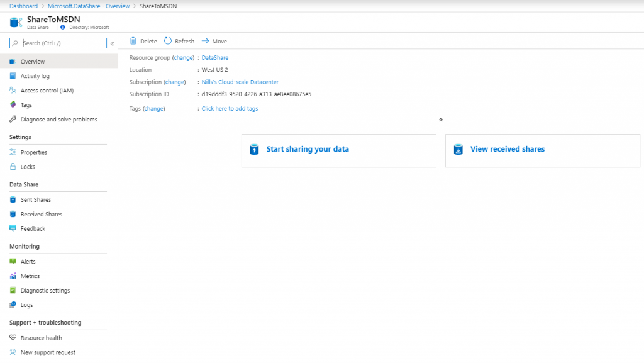This screenshot has width=644, height=363.
Task: Click the subscription ID value d19dddf3-9520-4226-a313-ae8ee08675e5
Action: [x=257, y=94]
